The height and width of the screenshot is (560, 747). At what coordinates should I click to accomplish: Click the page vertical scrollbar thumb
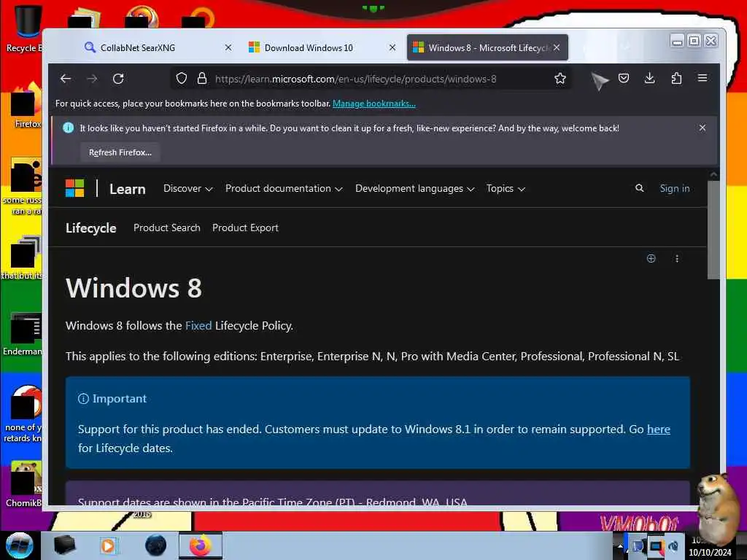tap(713, 230)
